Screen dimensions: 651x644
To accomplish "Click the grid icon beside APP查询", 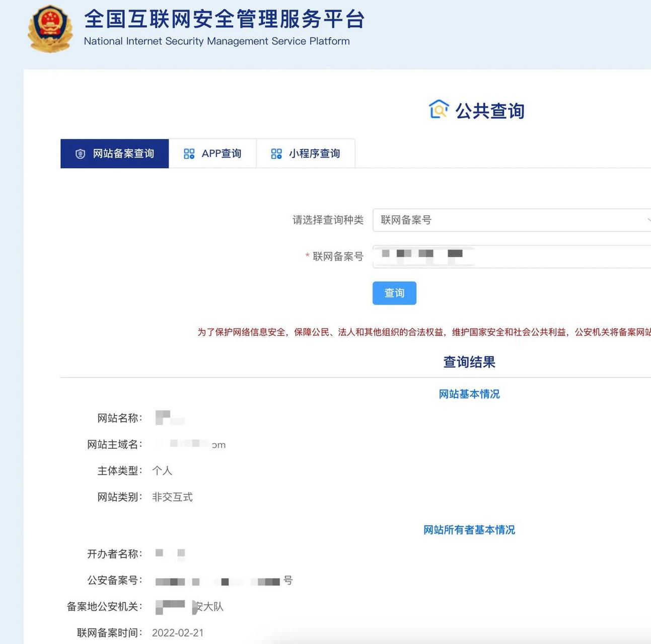I will (189, 154).
